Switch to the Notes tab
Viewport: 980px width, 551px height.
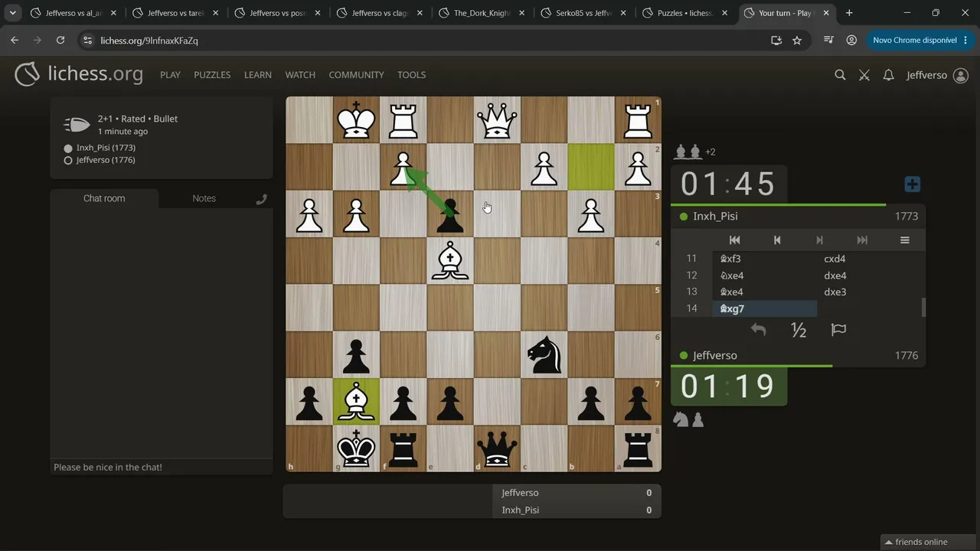[204, 198]
